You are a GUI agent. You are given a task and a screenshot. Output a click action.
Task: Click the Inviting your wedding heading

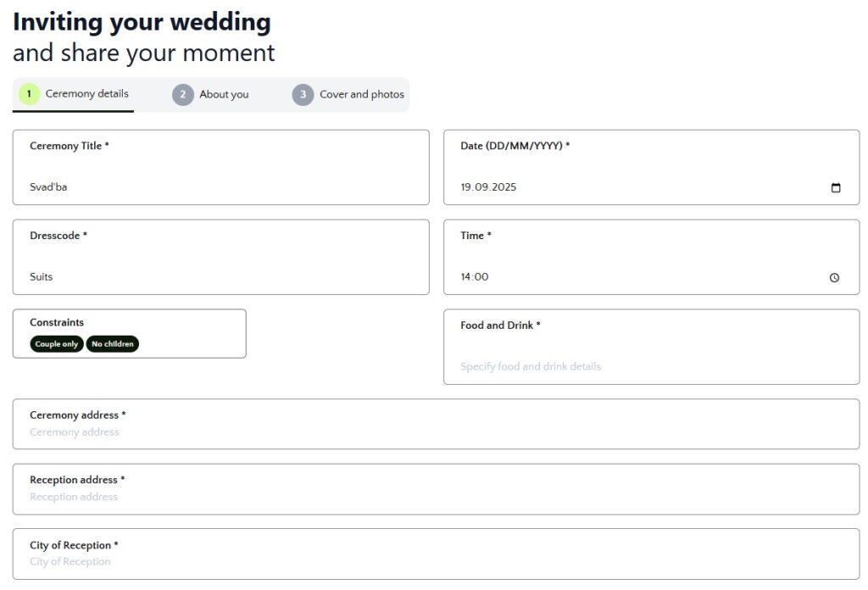point(142,22)
